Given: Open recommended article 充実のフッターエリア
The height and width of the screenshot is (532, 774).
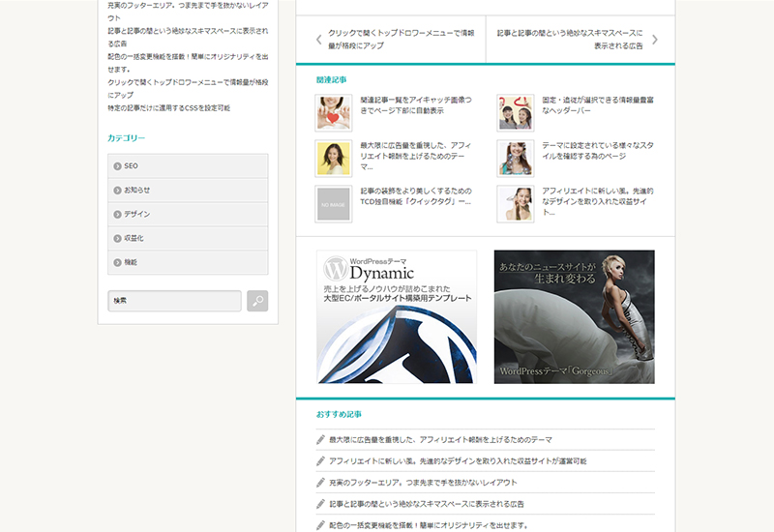Looking at the screenshot, I should pyautogui.click(x=423, y=483).
